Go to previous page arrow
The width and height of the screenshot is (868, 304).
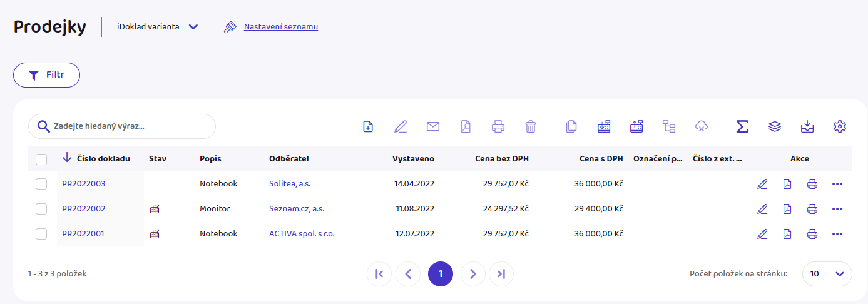click(x=408, y=274)
